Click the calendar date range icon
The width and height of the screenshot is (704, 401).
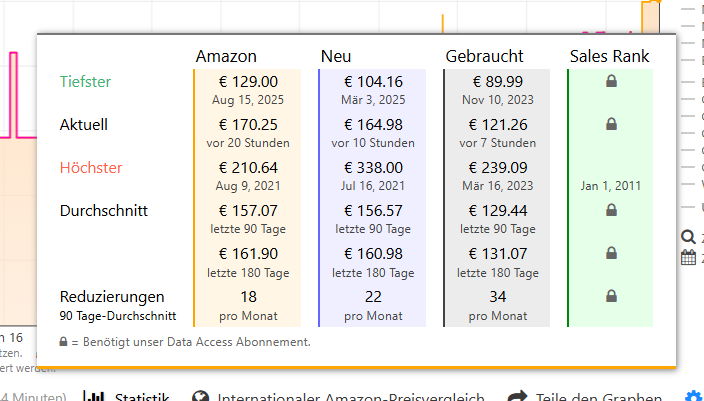[x=688, y=258]
